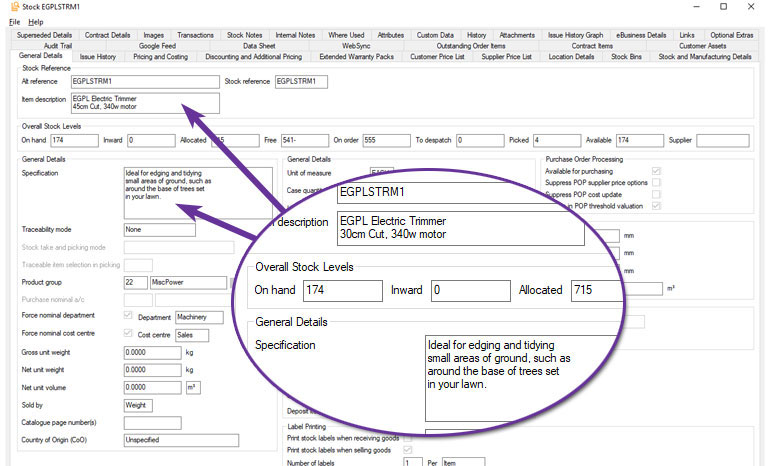Open the Attachments tab
This screenshot has height=466, width=770.
click(x=517, y=35)
